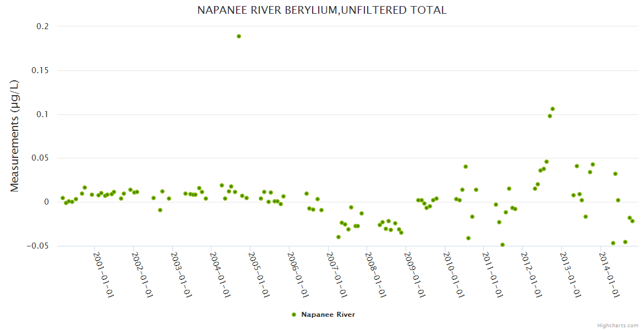Open the Highcharts.com credits link

(x=618, y=326)
